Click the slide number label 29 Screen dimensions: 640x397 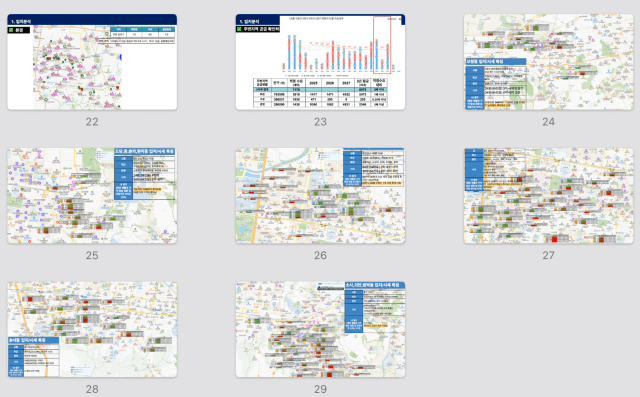click(320, 389)
